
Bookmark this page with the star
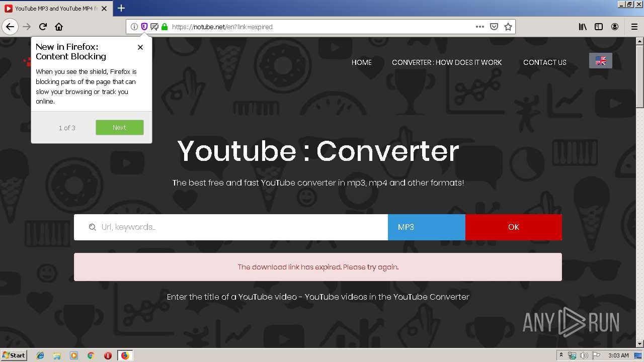[508, 27]
